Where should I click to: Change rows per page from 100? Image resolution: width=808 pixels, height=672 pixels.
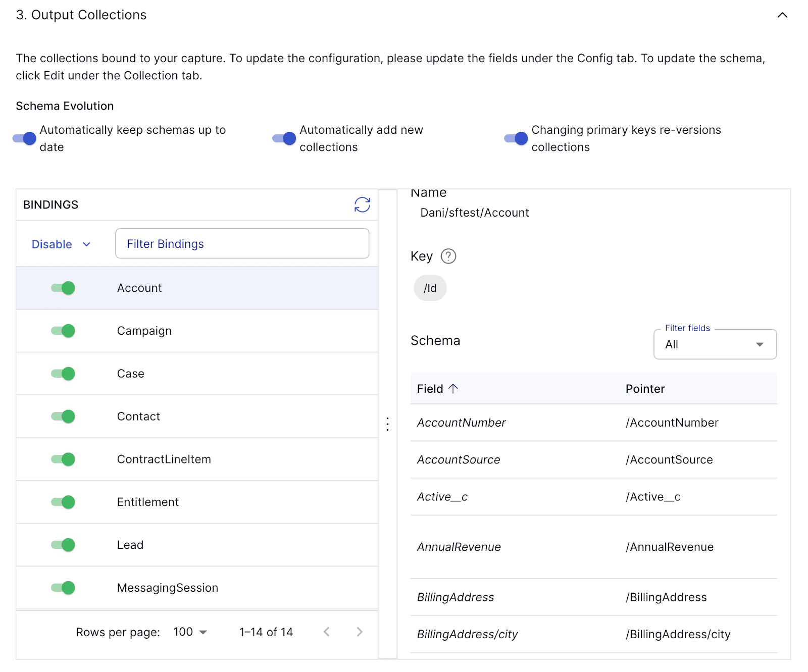(190, 632)
